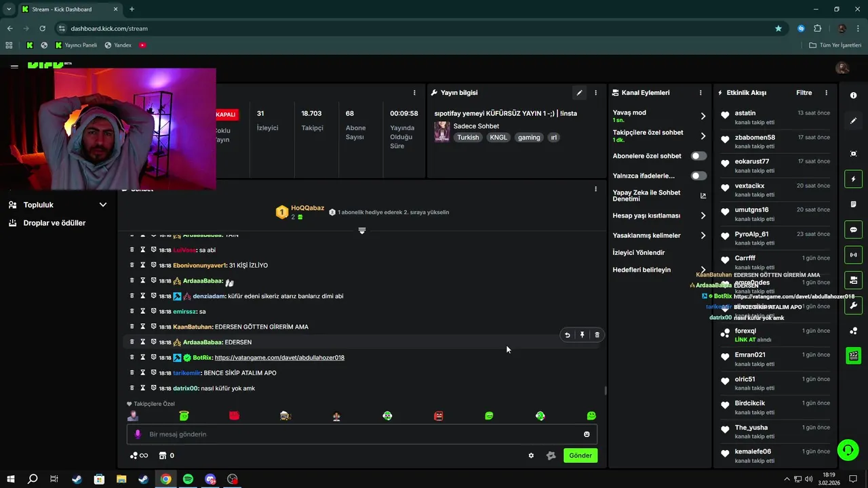The width and height of the screenshot is (868, 488).
Task: Click the undo icon on hovered ArdaaaBabaa message
Action: (x=568, y=335)
